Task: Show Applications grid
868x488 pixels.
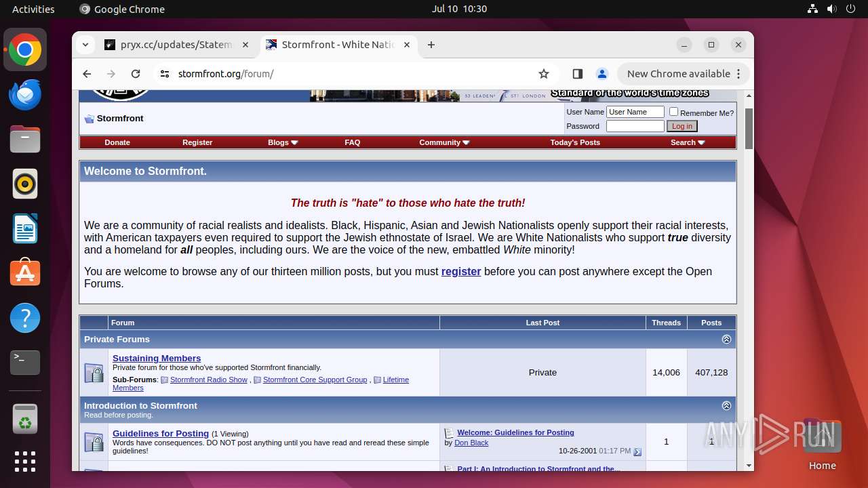Action: pos(25,462)
